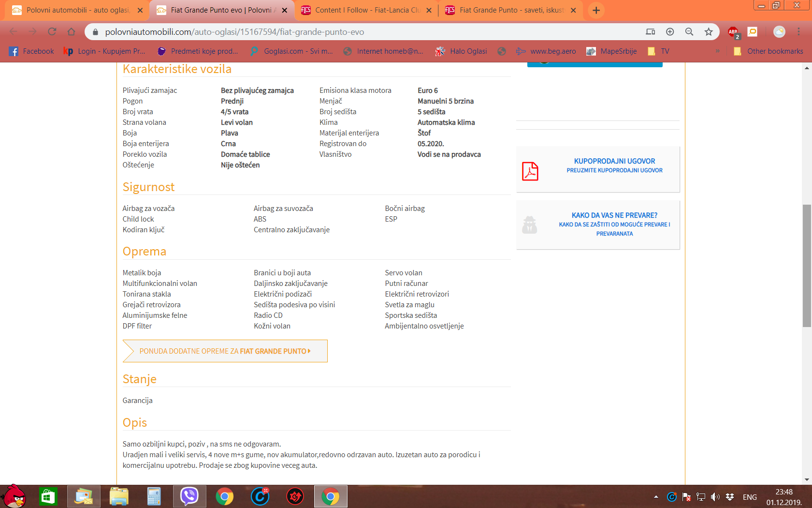Close the Content I Follow tab
Viewport: 812px width, 508px height.
pos(429,10)
